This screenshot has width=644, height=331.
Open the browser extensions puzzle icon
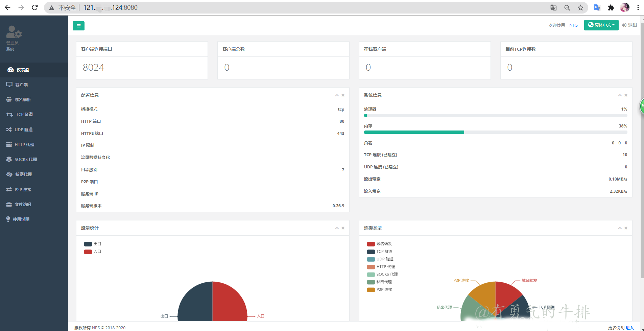tap(611, 7)
